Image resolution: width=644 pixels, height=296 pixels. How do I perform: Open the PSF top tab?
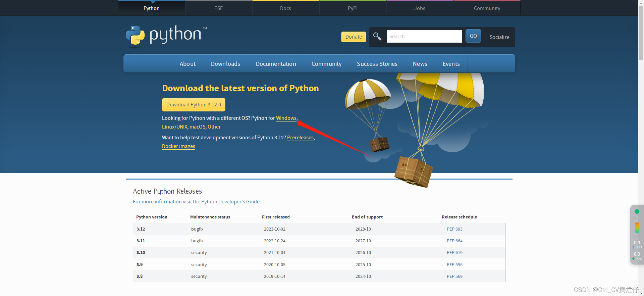pos(219,8)
